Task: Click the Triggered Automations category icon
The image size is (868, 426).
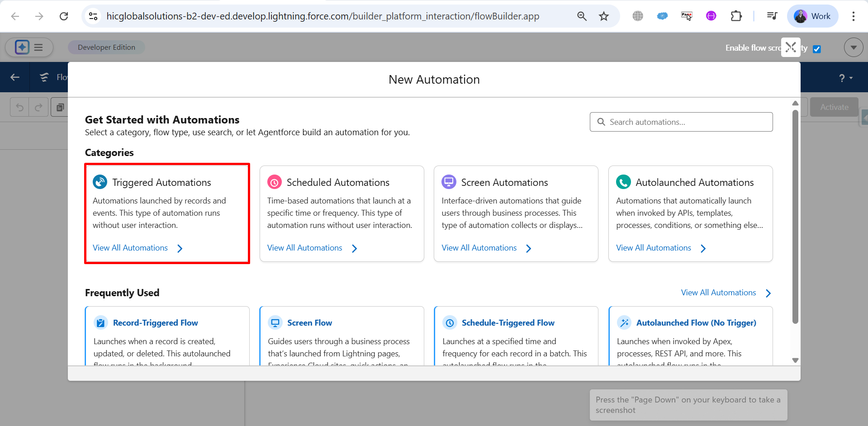Action: pyautogui.click(x=100, y=182)
